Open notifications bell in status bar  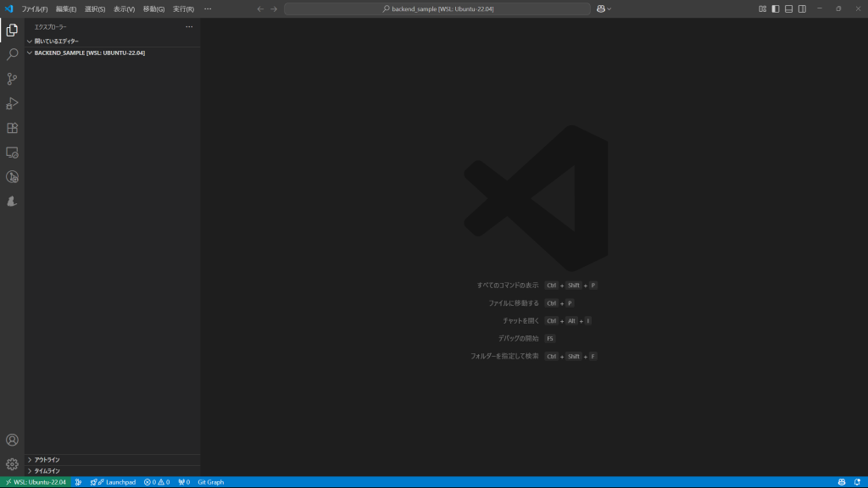pos(857,482)
